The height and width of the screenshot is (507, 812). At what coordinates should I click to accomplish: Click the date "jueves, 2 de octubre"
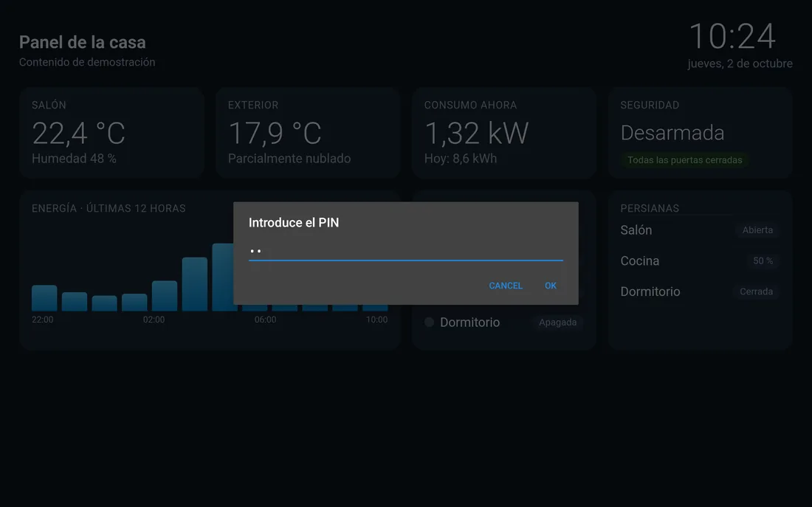[740, 63]
